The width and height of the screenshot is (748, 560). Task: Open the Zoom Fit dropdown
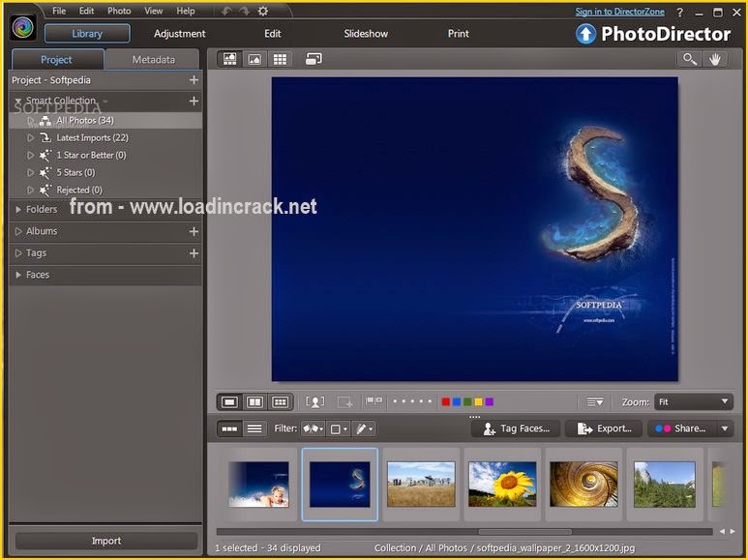tap(694, 402)
